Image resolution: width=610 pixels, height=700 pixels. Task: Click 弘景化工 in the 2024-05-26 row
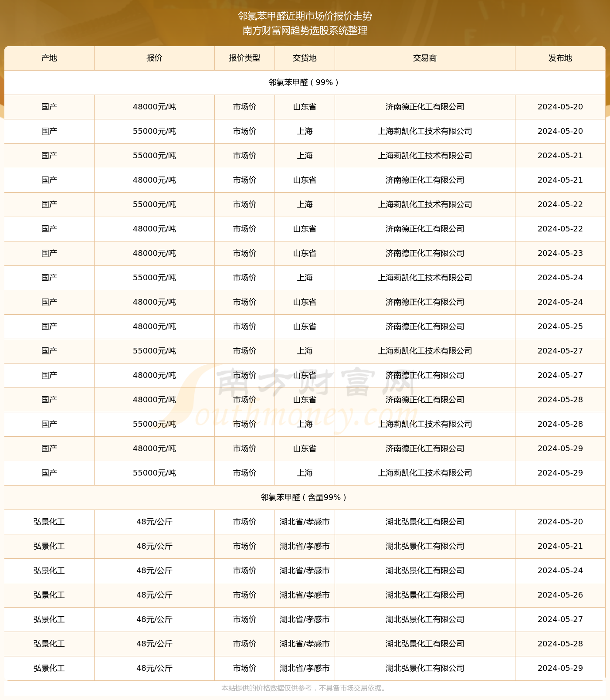tap(49, 595)
